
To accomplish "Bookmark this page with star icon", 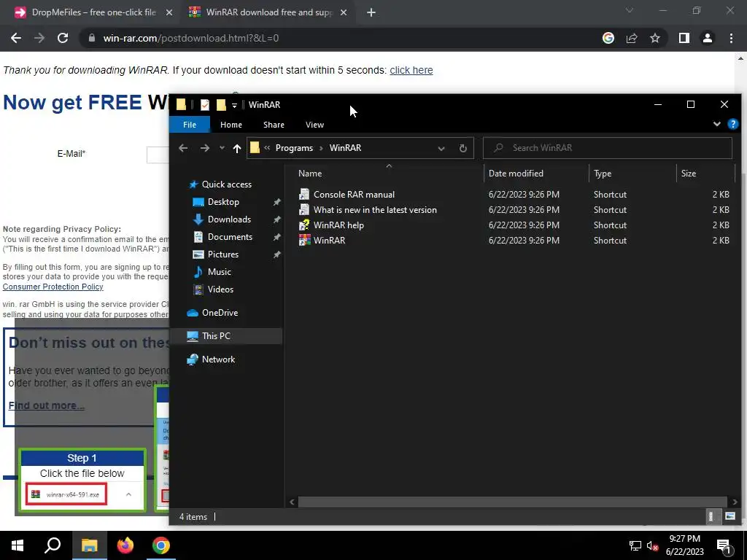I will point(655,38).
